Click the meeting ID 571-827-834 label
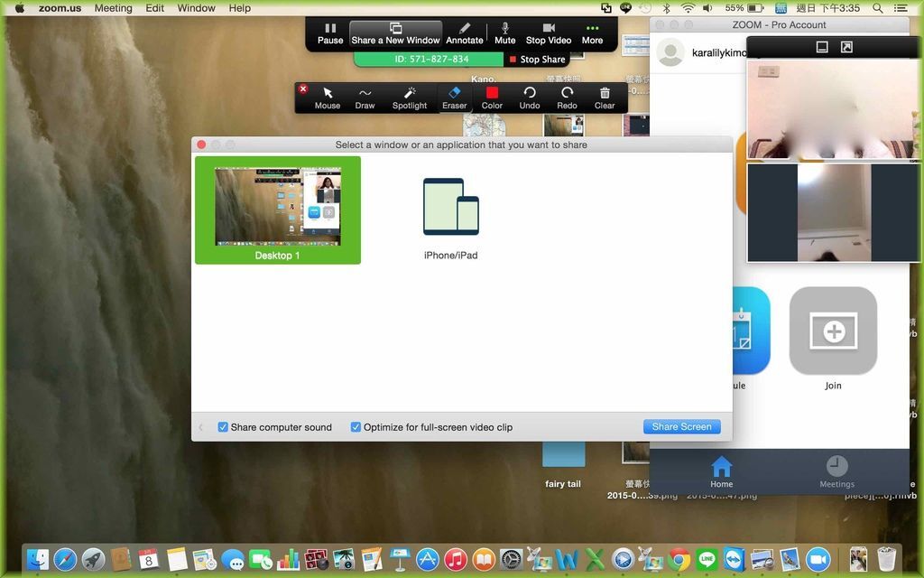The height and width of the screenshot is (578, 924). pyautogui.click(x=431, y=59)
